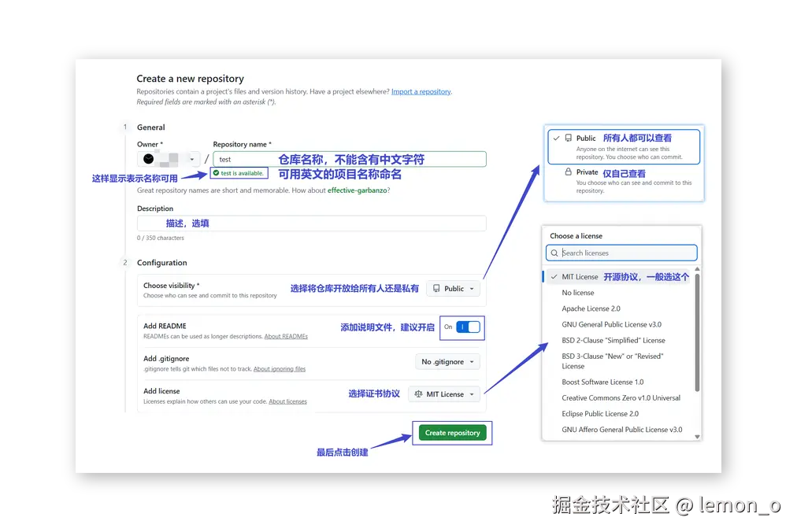The image size is (797, 532).
Task: Click the green checkmark showing name availability
Action: point(218,173)
